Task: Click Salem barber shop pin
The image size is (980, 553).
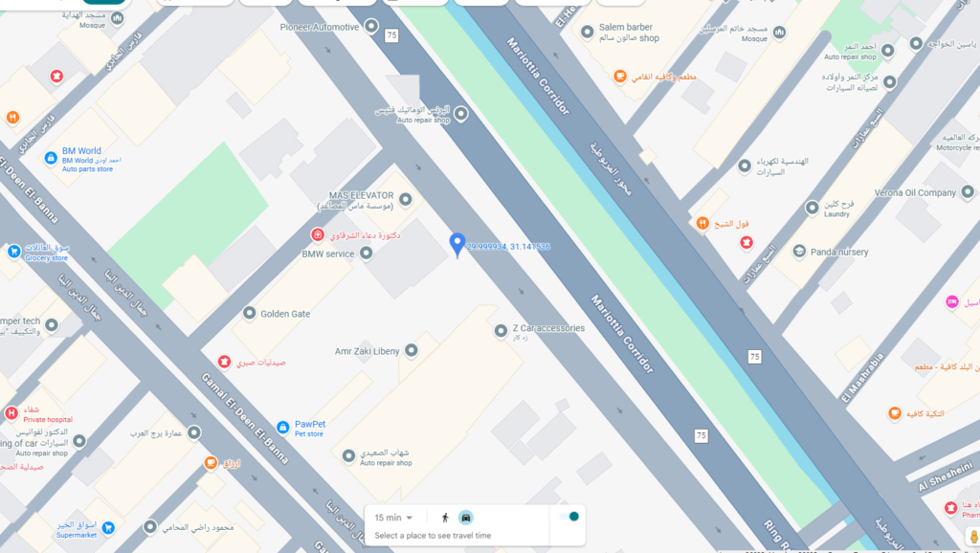Action: 588,32
